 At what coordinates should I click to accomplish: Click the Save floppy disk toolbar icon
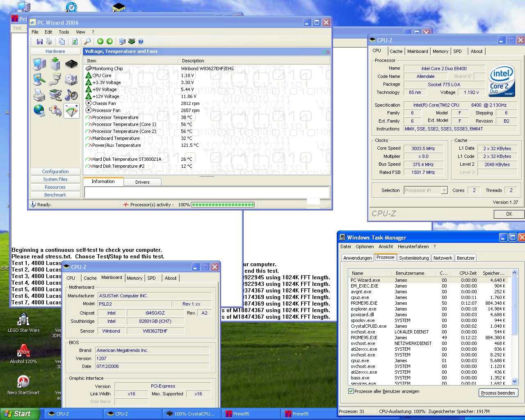tap(40, 41)
